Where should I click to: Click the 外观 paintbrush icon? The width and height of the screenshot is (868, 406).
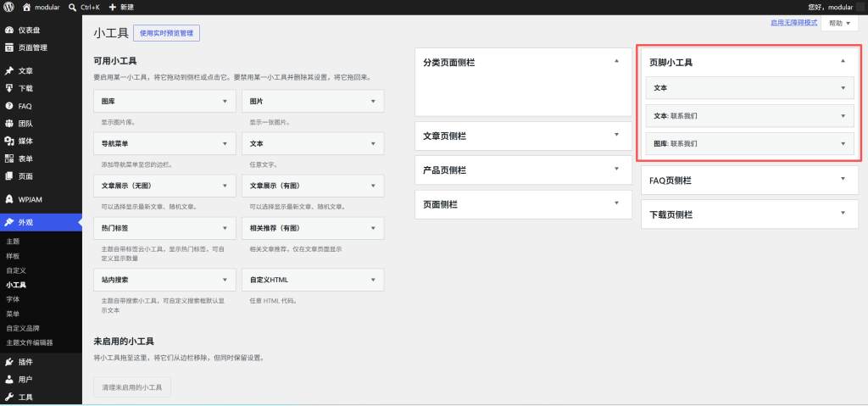8,222
